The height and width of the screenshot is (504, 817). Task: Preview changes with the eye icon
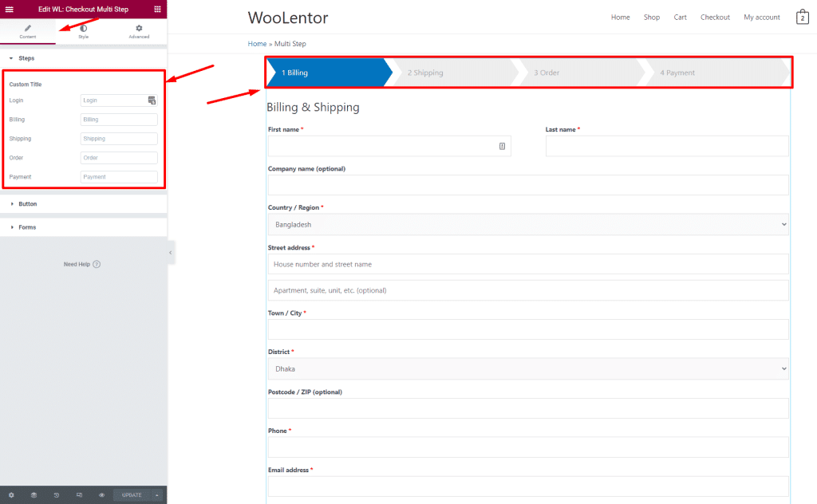tap(102, 495)
